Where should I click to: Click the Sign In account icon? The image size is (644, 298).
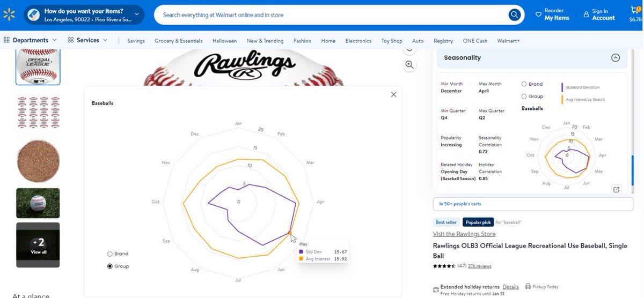coord(586,14)
